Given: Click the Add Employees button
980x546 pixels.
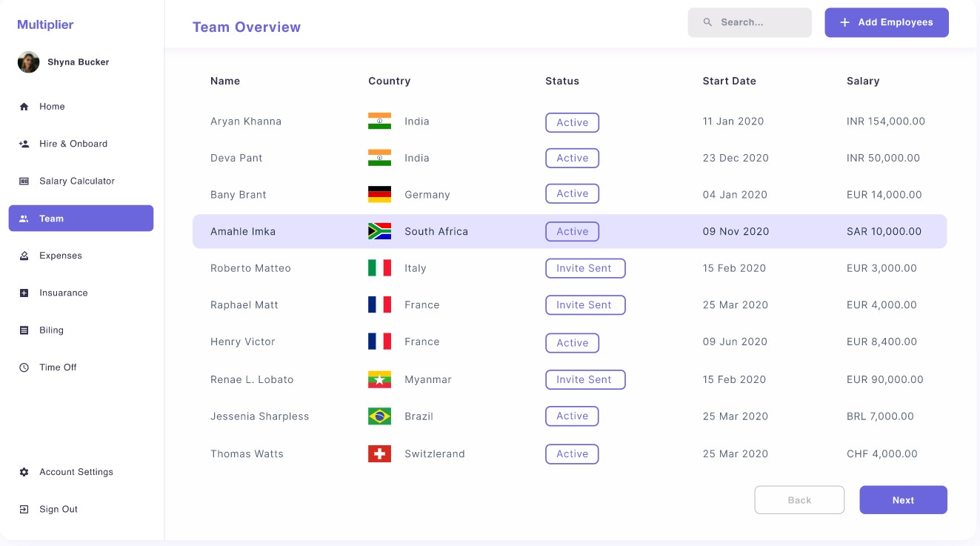Looking at the screenshot, I should pyautogui.click(x=886, y=22).
